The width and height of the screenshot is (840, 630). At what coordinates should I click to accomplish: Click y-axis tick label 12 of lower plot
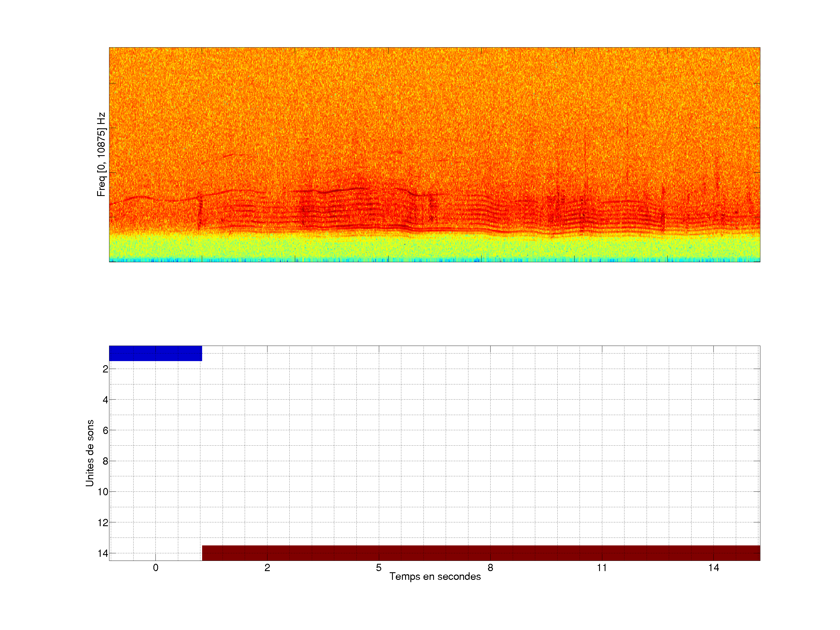pos(103,523)
